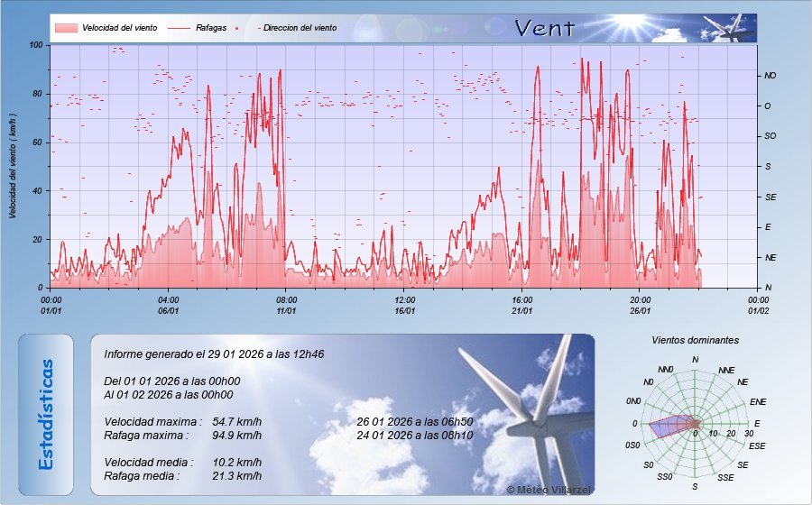Click the 16:00 21/01 time axis label
Screen dimensions: 812x505
pos(522,305)
